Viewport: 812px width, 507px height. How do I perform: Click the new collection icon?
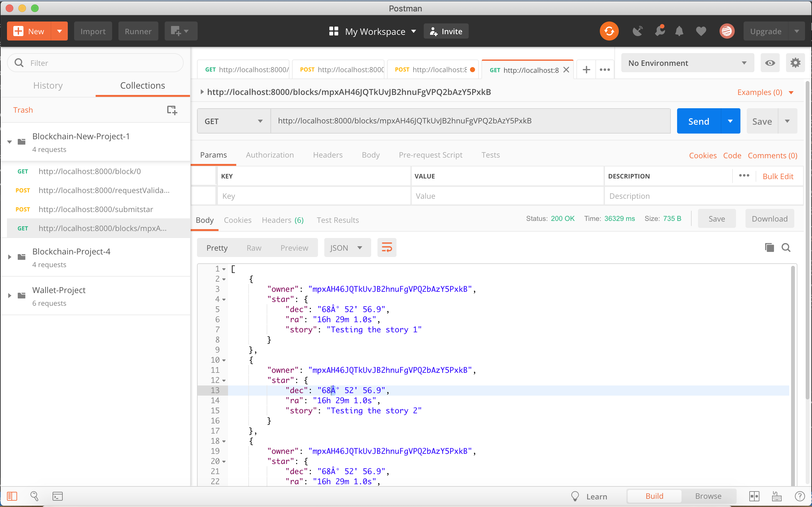point(172,110)
